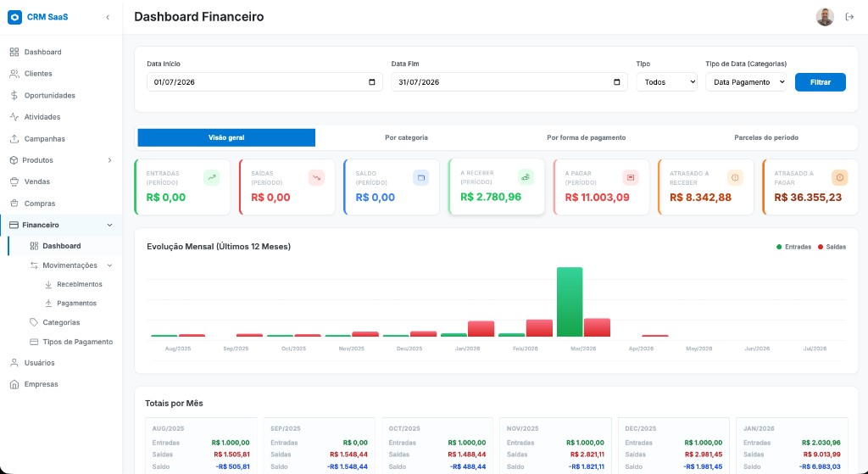Click the Saídas trending-down icon
The image size is (868, 474).
tap(316, 178)
